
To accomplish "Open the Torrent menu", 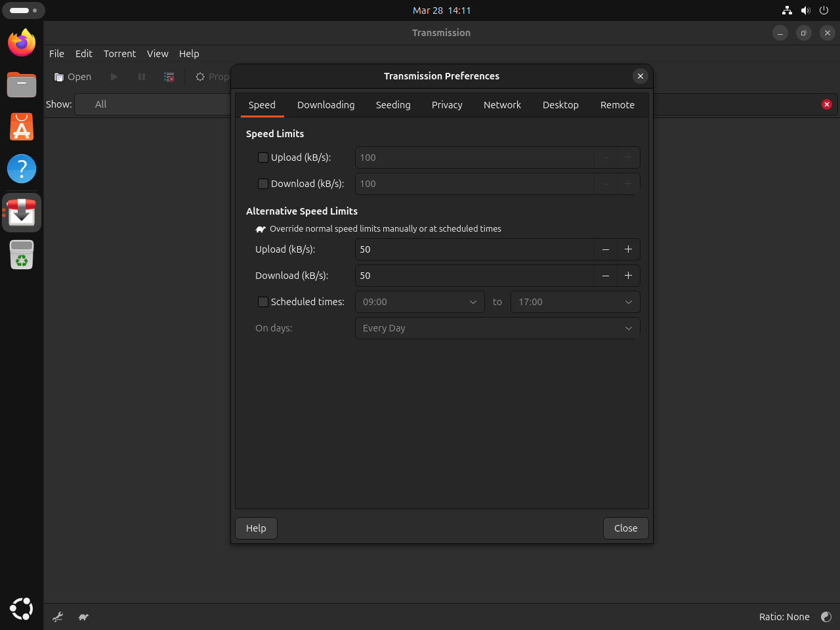I will (119, 54).
